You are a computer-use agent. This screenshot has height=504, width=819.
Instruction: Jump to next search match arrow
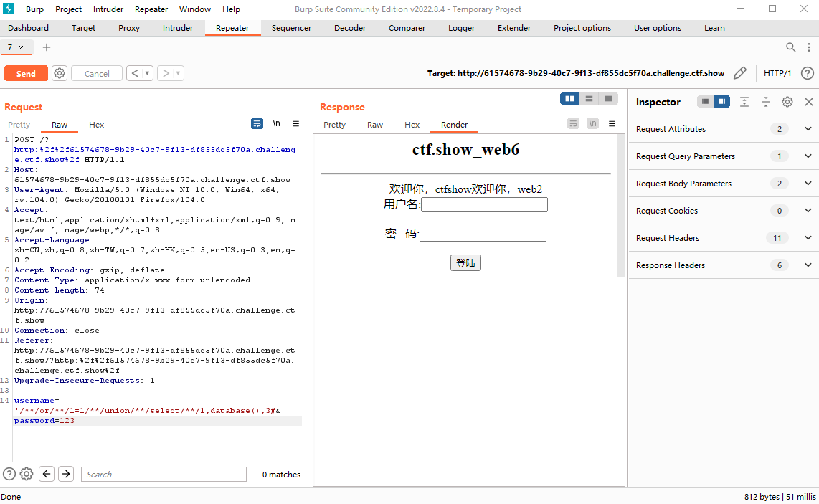[66, 474]
